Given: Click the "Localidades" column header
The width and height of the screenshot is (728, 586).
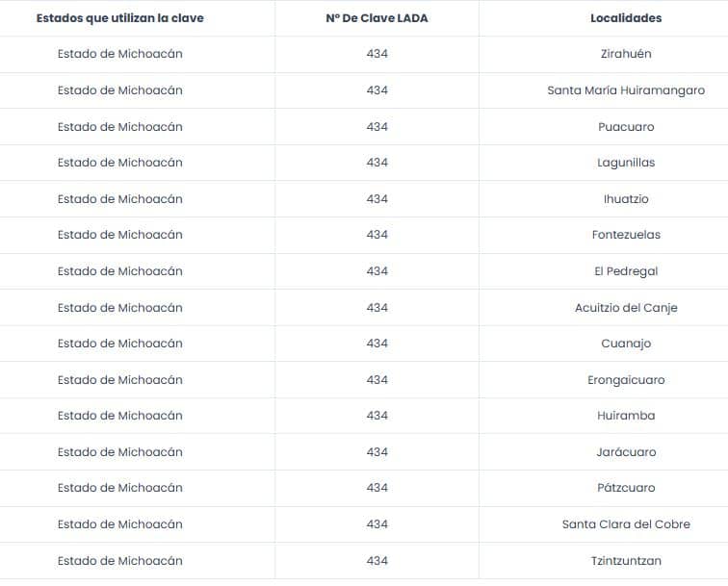Looking at the screenshot, I should coord(626,18).
